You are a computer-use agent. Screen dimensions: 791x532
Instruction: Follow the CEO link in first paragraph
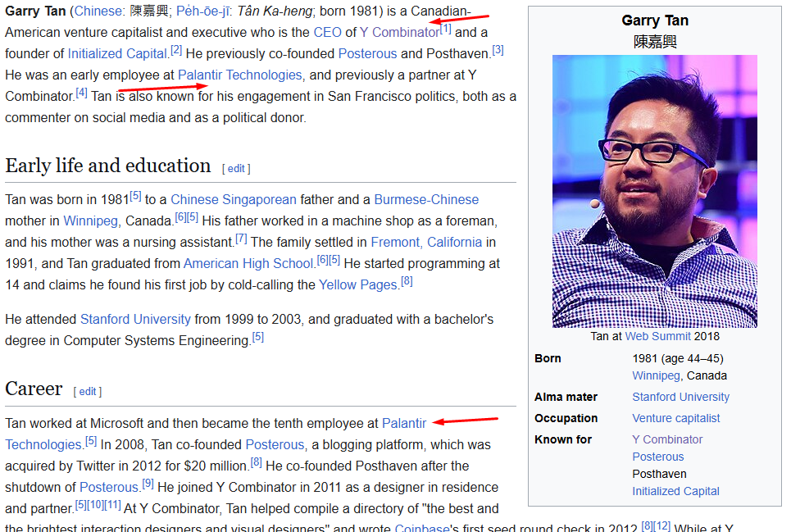click(x=327, y=32)
